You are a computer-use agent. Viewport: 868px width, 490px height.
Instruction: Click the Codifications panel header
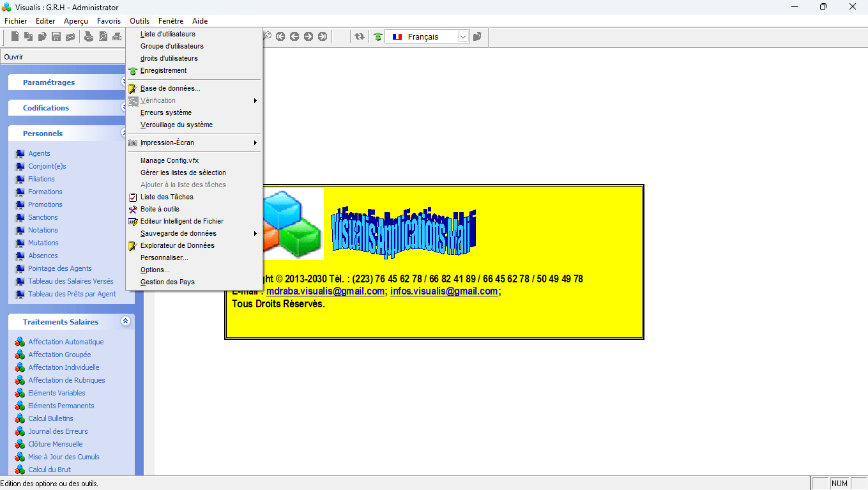[x=68, y=108]
